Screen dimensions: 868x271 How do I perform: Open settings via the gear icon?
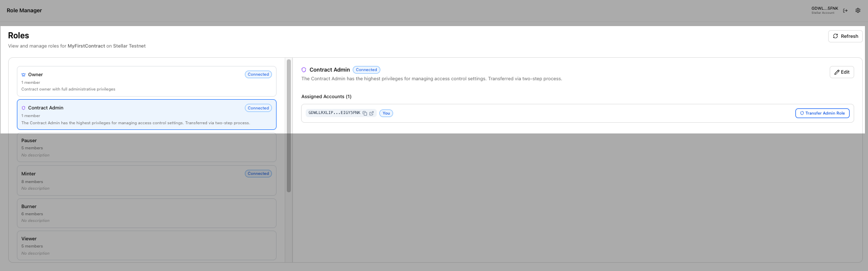point(858,10)
